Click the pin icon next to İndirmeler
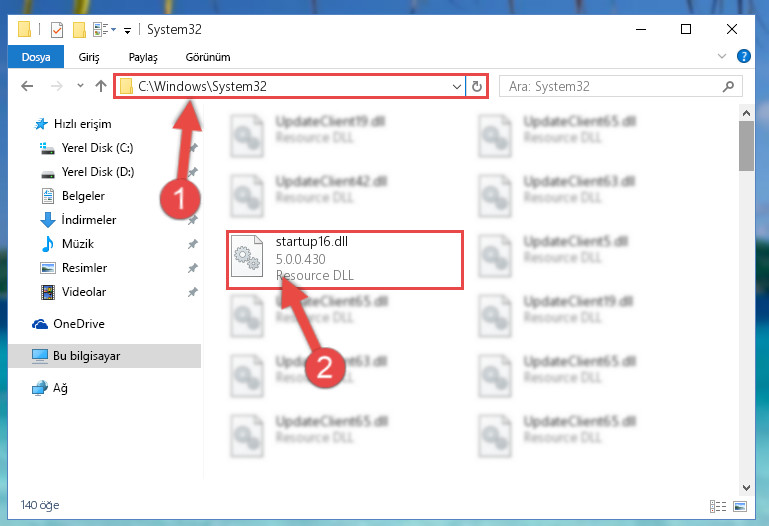This screenshot has width=769, height=526. (193, 220)
